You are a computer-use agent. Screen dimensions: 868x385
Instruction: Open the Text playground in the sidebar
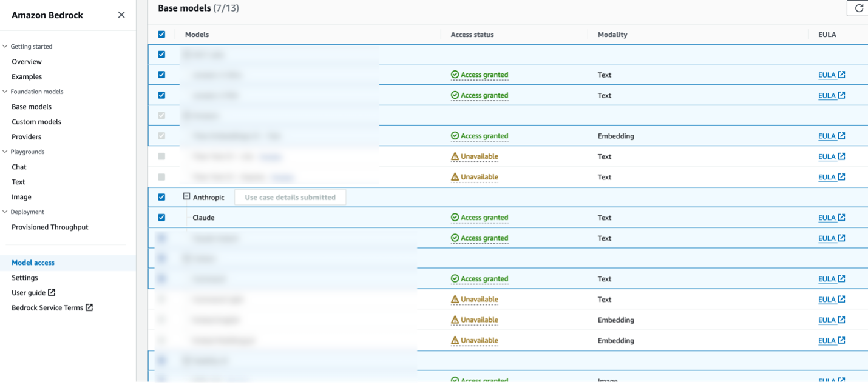[18, 182]
